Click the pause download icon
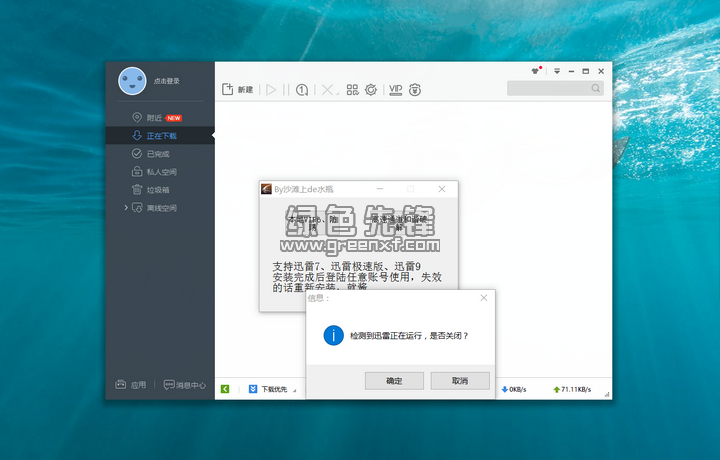720x460 pixels. click(x=286, y=90)
